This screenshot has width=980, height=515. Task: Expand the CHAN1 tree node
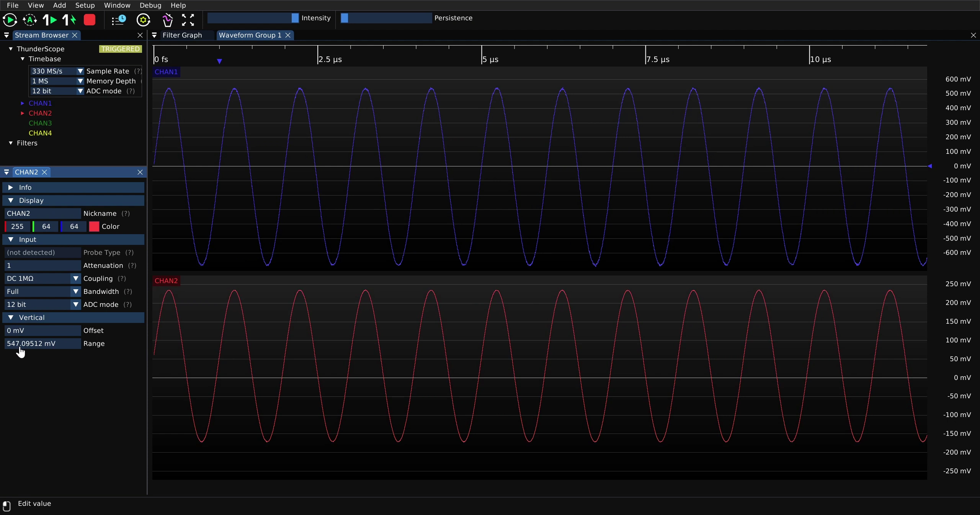tap(23, 103)
